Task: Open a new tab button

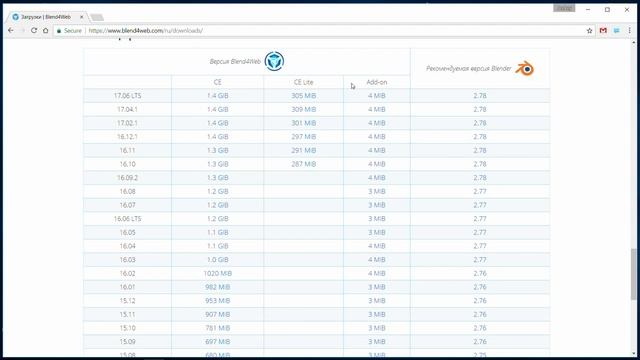Action: point(97,17)
